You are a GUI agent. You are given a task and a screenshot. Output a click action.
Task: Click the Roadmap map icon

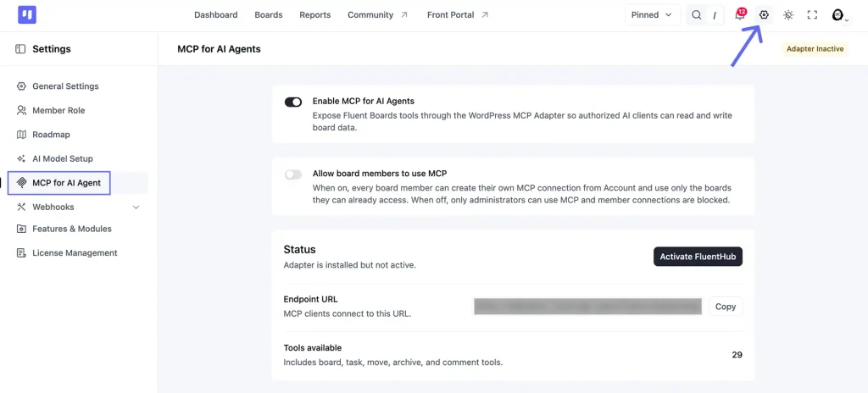21,135
